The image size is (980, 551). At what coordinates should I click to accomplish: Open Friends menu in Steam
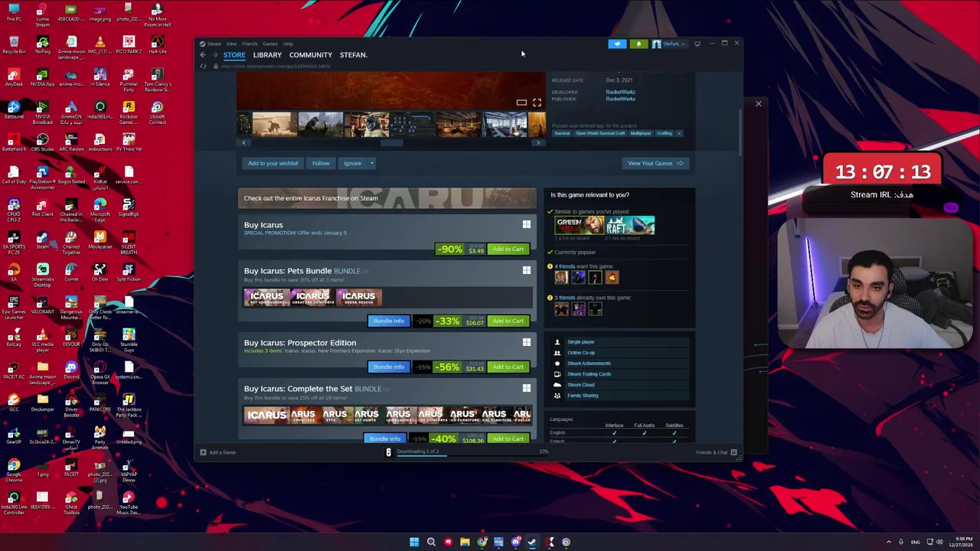pos(250,44)
